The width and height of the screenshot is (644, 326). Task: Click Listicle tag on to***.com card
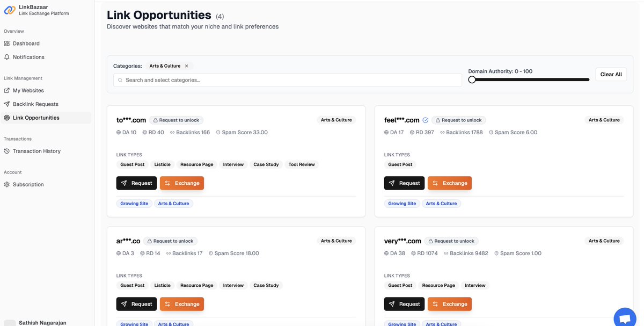tap(163, 165)
